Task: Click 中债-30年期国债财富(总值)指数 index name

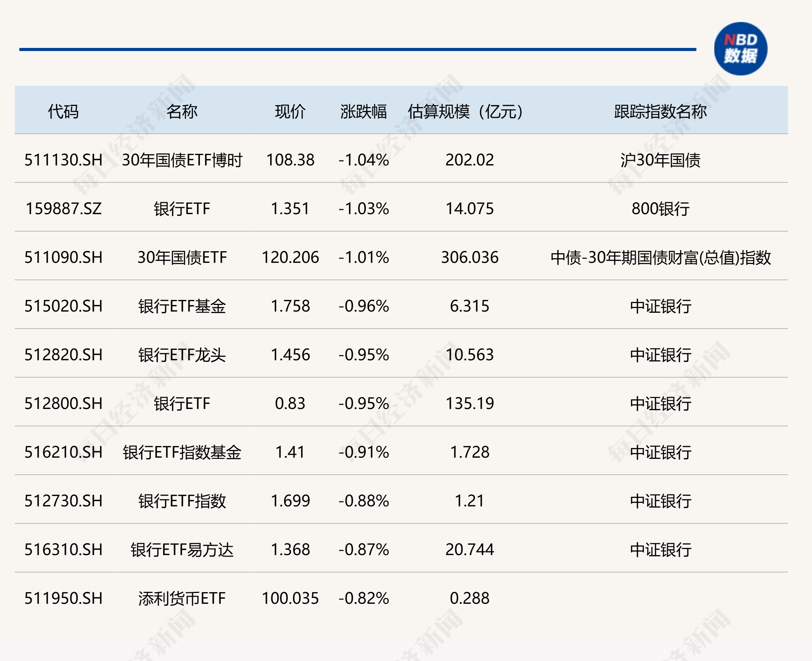Action: tap(660, 257)
